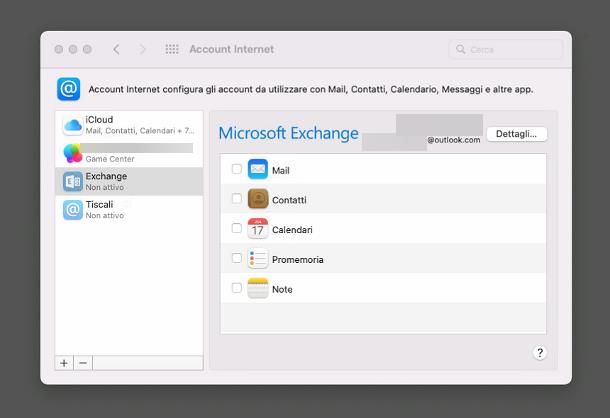Click the Exchange account icon in sidebar
The image size is (610, 418).
[x=73, y=181]
